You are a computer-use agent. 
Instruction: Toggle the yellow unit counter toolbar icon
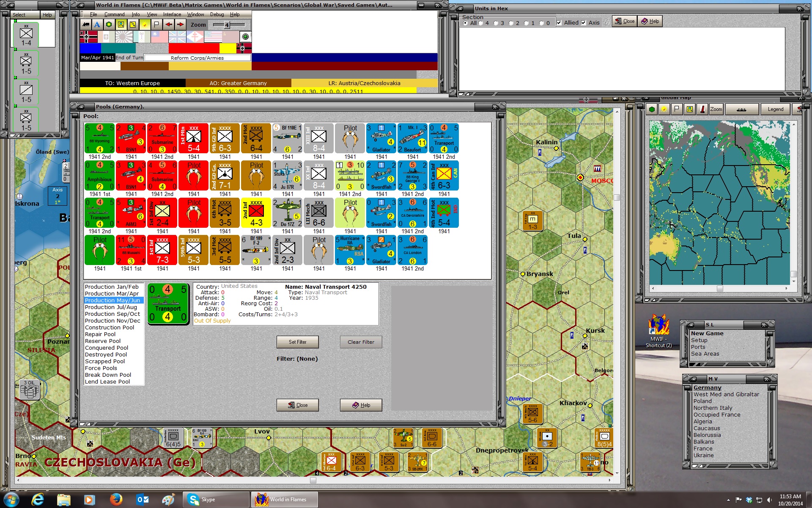121,25
